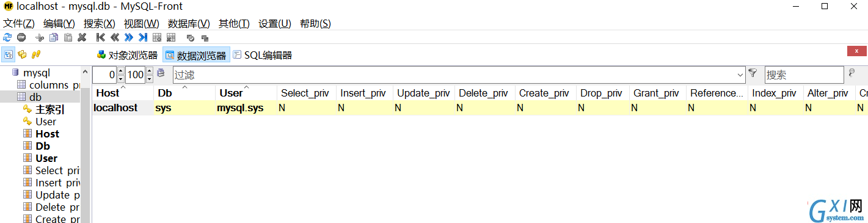Image resolution: width=868 pixels, height=223 pixels.
Task: Switch to the 对象浏览器 tab
Action: pyautogui.click(x=128, y=55)
